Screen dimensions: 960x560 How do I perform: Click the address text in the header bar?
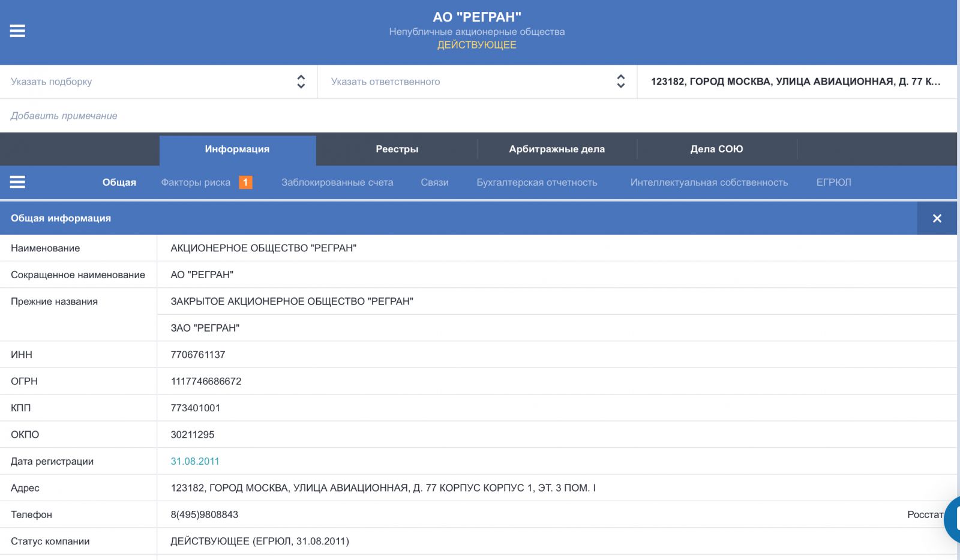click(x=796, y=82)
